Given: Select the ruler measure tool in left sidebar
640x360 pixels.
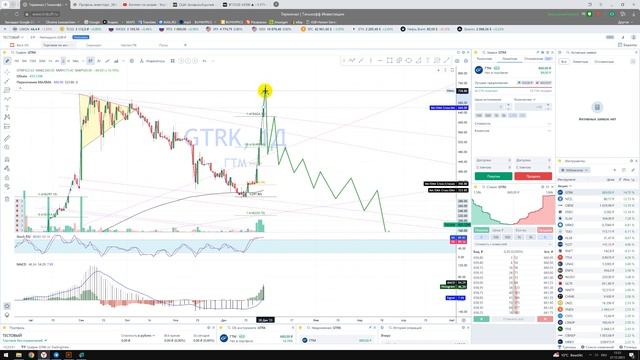Looking at the screenshot, I should [7, 138].
